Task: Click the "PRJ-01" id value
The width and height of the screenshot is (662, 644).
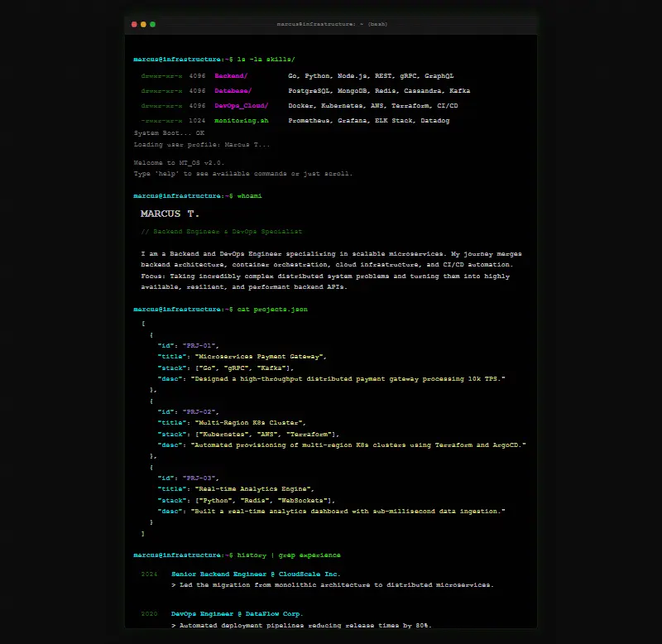Action: coord(199,345)
